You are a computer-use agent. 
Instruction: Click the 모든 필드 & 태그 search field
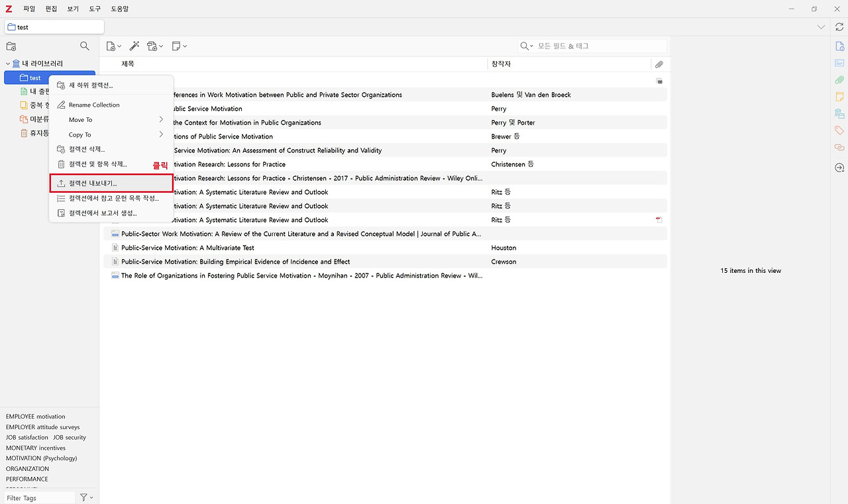(x=600, y=46)
